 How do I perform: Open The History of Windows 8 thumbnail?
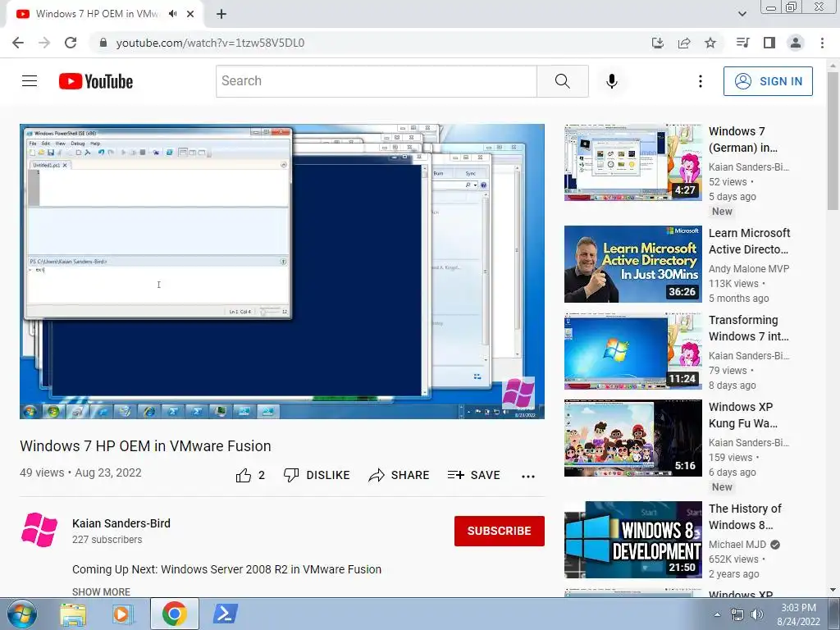tap(632, 540)
